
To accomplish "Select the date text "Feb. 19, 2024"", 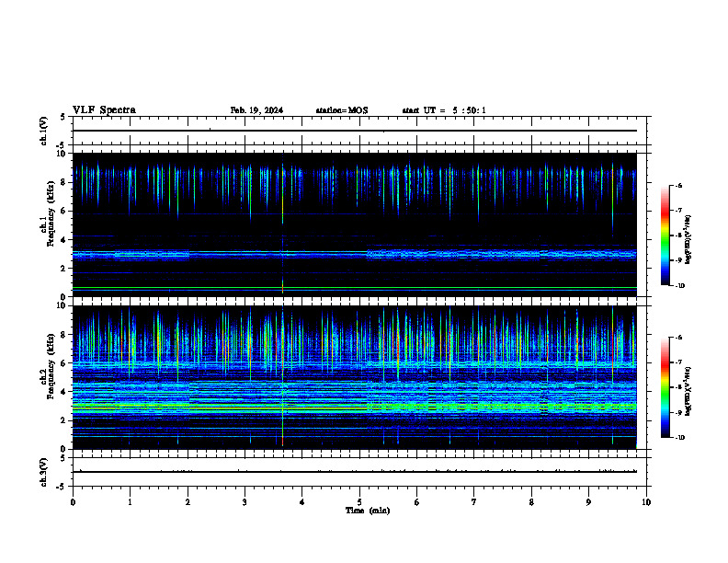I will coord(256,110).
